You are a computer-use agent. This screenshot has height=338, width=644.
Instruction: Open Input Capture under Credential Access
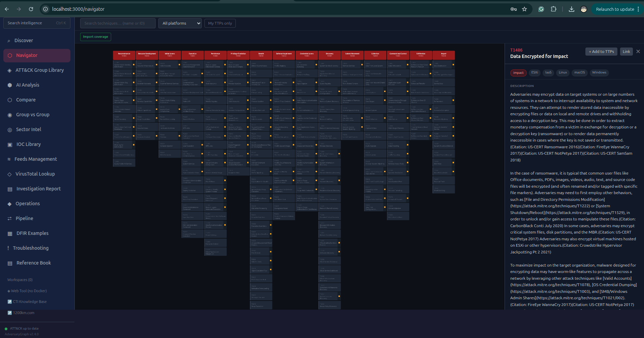307,83
